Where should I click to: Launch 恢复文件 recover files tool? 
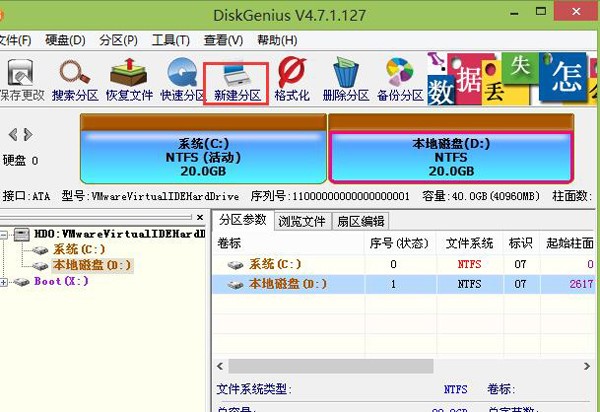[x=129, y=80]
